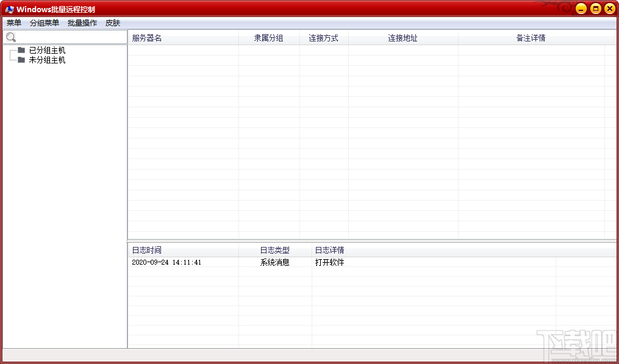The width and height of the screenshot is (619, 364).
Task: Click the search magnifier icon
Action: (x=10, y=37)
